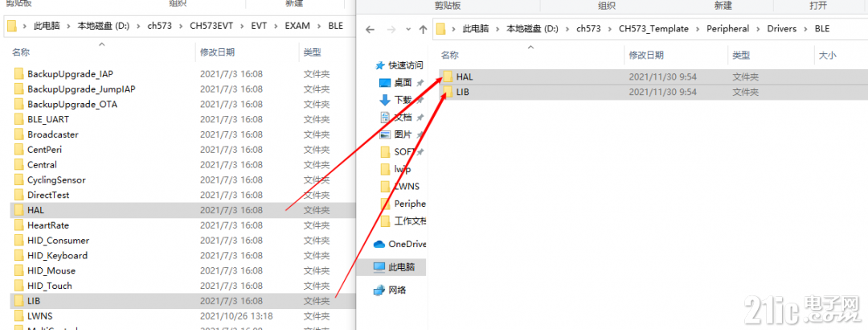Click folder icon of CentPeri
868x330 pixels.
tap(19, 150)
